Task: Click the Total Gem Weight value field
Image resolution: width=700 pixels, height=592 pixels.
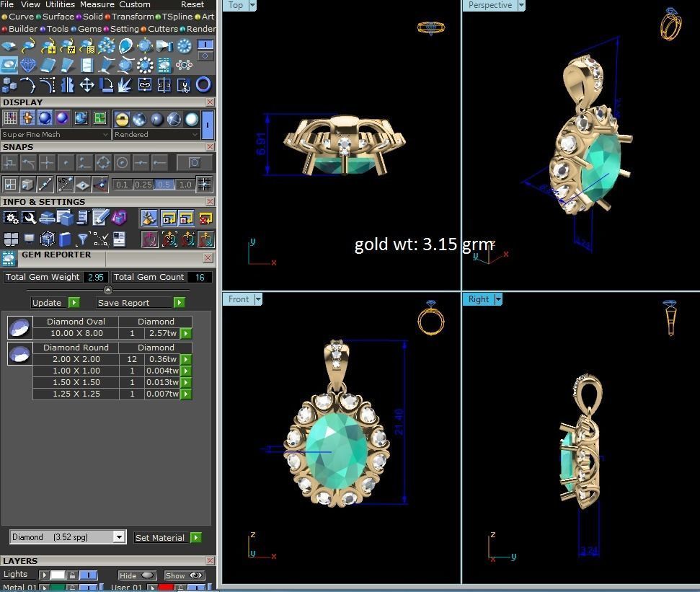Action: (96, 277)
